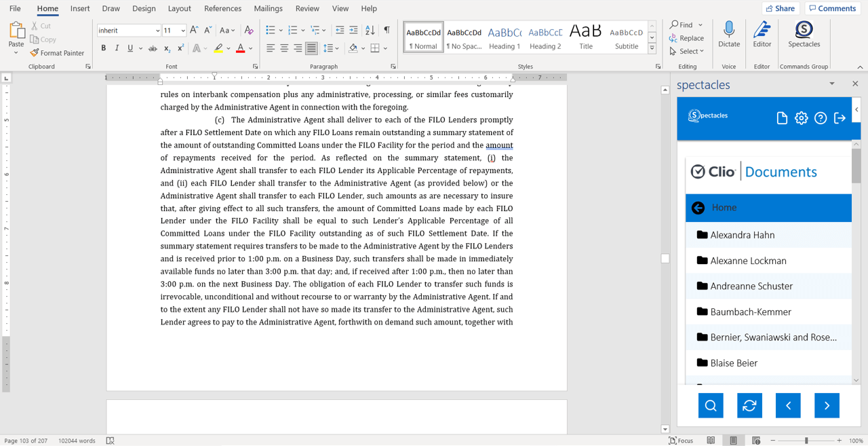The width and height of the screenshot is (868, 446).
Task: Open the Layout ribbon tab
Action: pos(179,8)
